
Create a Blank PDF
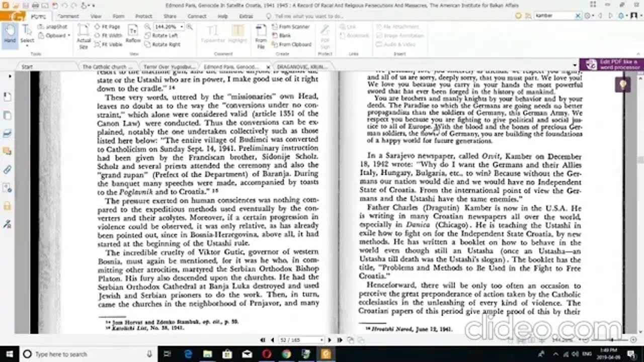[281, 36]
